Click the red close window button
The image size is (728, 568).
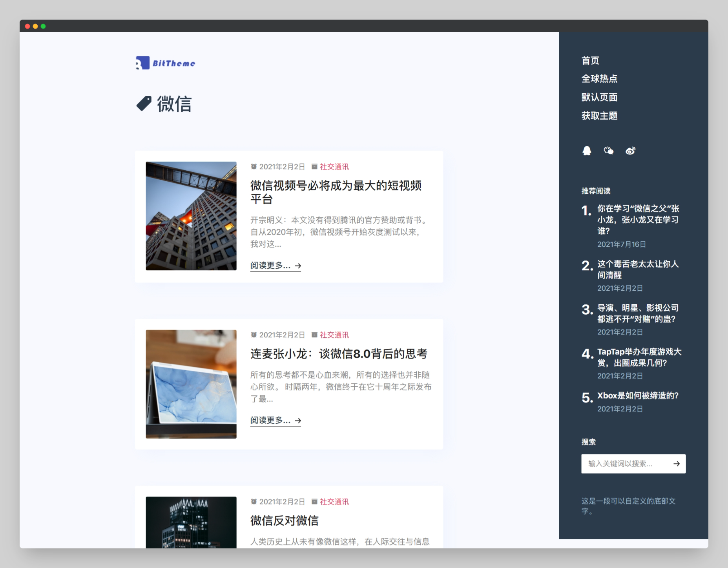27,26
